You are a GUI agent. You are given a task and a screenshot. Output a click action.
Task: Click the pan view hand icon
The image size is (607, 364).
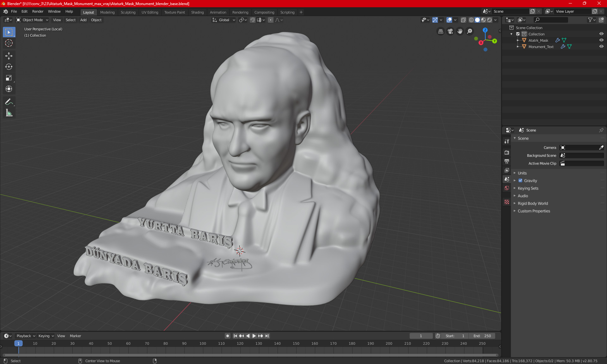pyautogui.click(x=460, y=31)
